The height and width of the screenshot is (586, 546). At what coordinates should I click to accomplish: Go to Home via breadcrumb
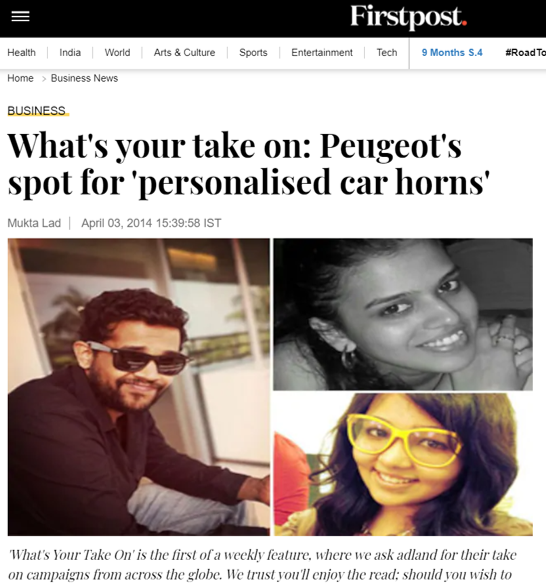tap(21, 78)
